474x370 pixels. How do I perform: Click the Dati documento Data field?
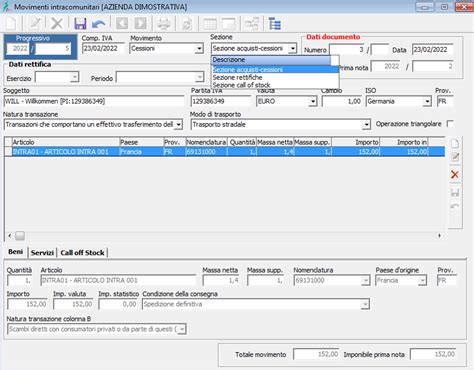click(x=433, y=50)
